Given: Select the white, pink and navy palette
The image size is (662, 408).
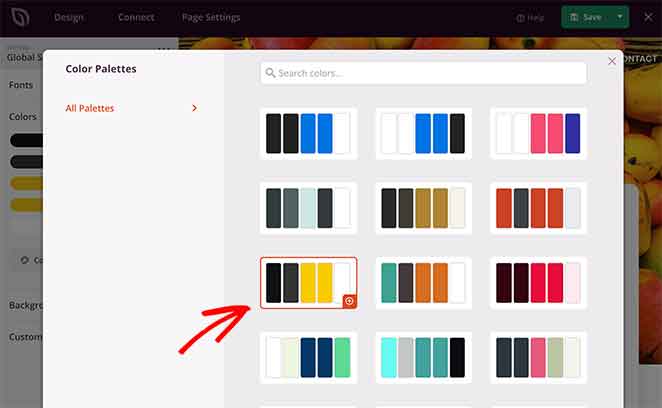Looking at the screenshot, I should [538, 133].
